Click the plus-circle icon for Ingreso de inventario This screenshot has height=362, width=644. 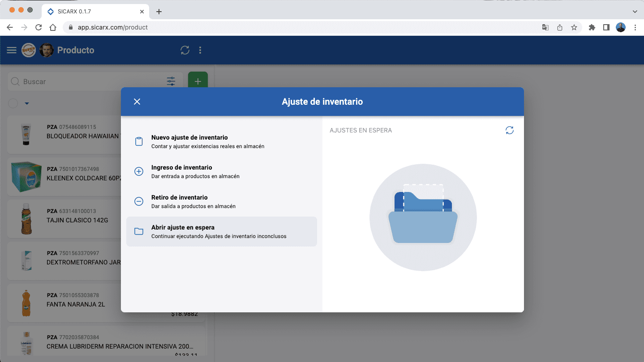tap(138, 171)
